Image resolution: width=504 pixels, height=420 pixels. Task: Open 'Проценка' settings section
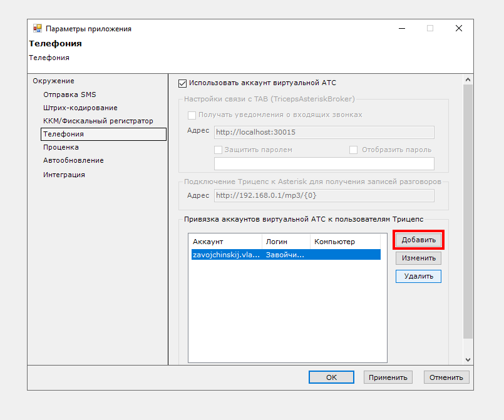[x=61, y=147]
